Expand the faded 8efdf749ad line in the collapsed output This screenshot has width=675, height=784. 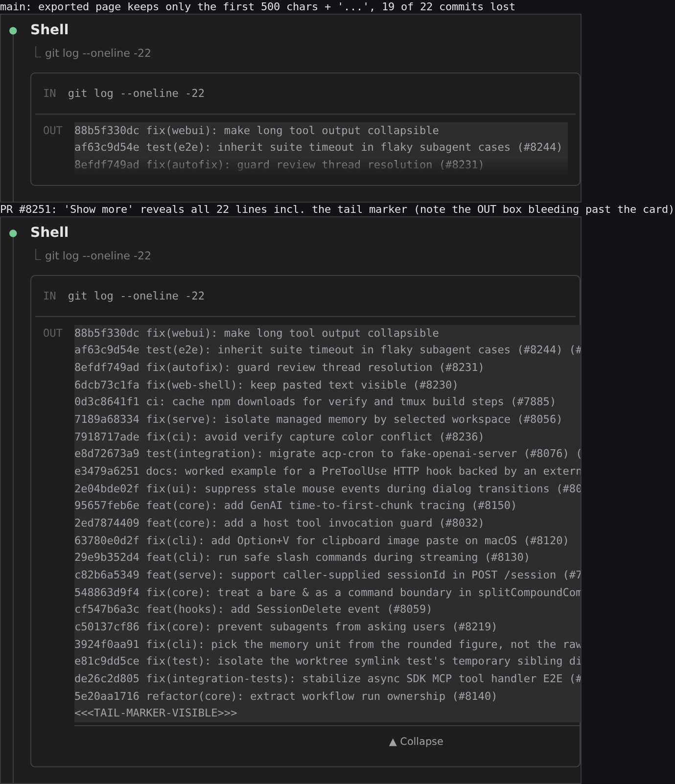pos(279,165)
